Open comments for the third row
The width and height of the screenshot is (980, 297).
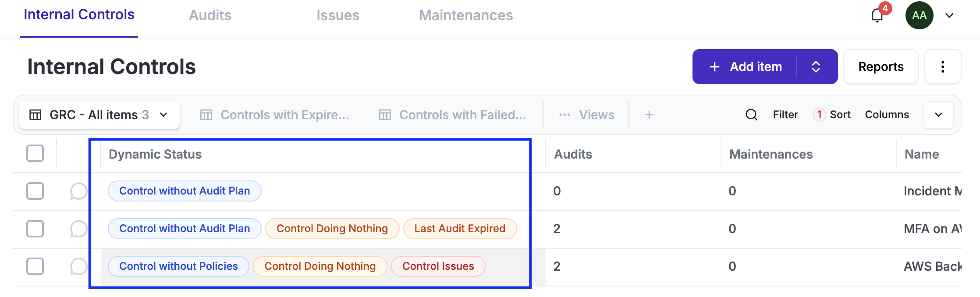(78, 266)
